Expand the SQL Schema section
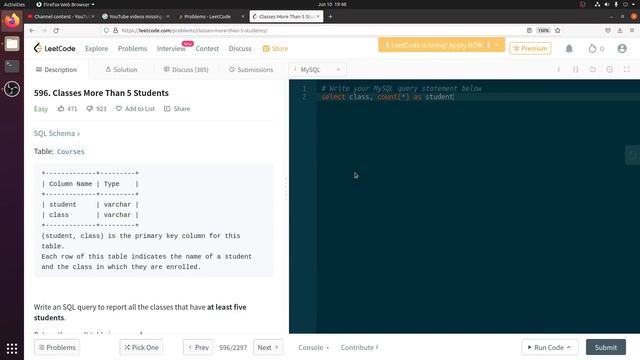The height and width of the screenshot is (360, 640). point(57,133)
